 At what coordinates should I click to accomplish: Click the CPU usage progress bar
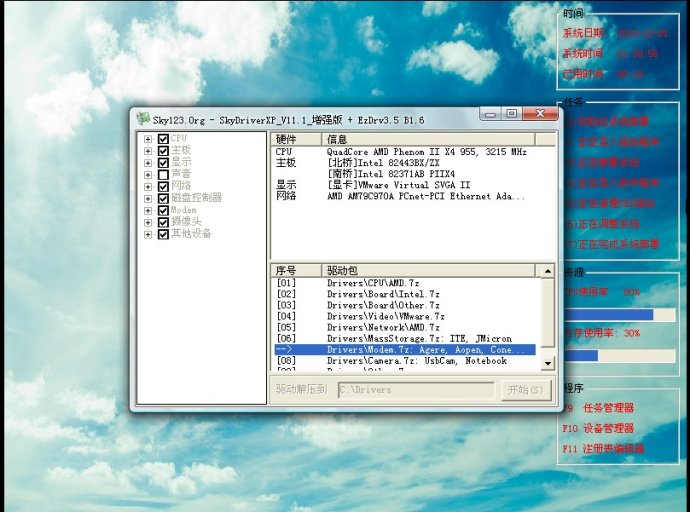[x=620, y=315]
